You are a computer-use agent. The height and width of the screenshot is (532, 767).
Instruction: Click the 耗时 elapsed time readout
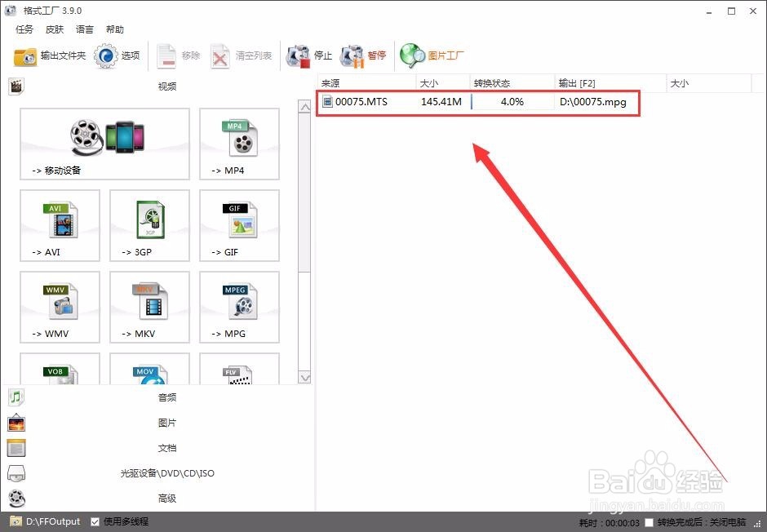click(610, 523)
